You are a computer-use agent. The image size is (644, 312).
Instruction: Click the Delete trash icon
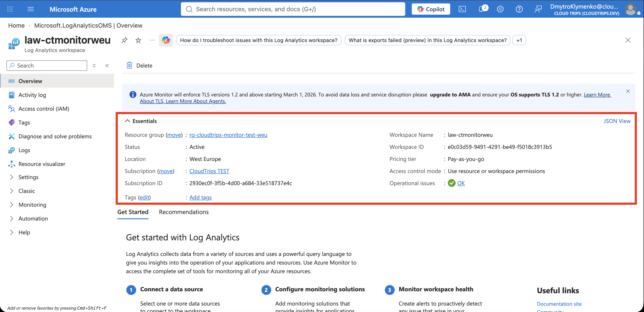[129, 65]
